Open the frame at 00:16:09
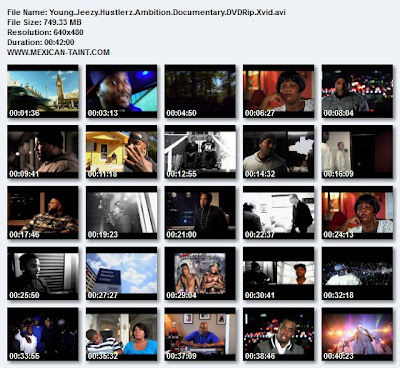The image size is (400, 368). 357,152
